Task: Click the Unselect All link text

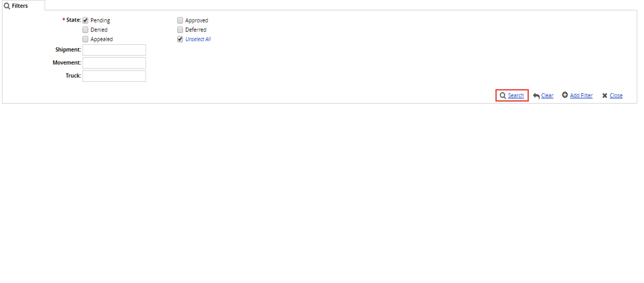Action: (x=198, y=39)
